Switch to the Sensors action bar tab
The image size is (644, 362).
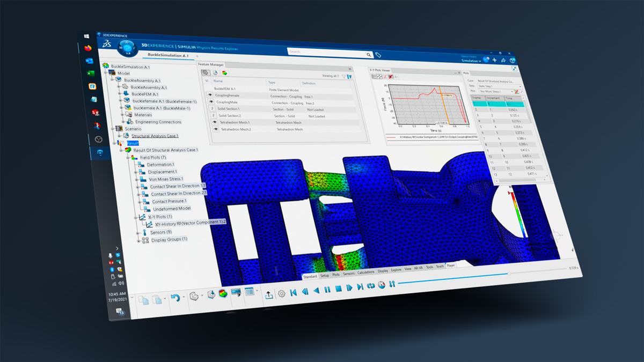349,274
